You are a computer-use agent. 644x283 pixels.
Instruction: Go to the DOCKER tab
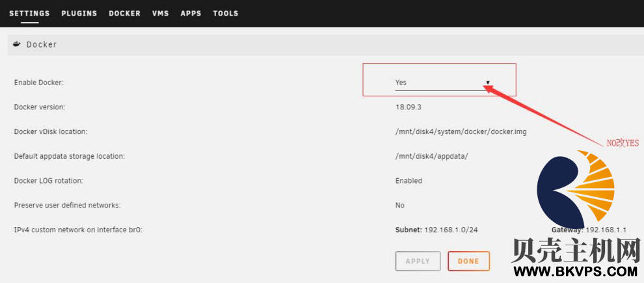pos(124,13)
